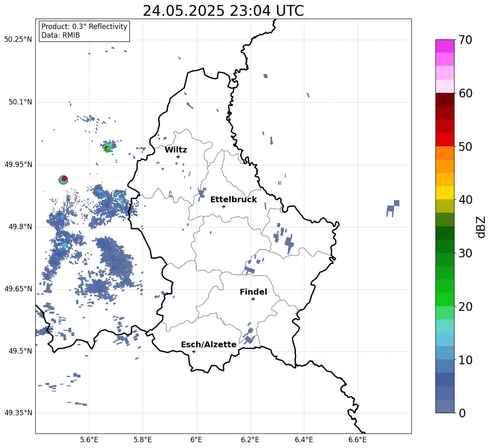Screen dimensions: 491x448
Task: Click the bright green swatch above 20
Action: point(445,299)
